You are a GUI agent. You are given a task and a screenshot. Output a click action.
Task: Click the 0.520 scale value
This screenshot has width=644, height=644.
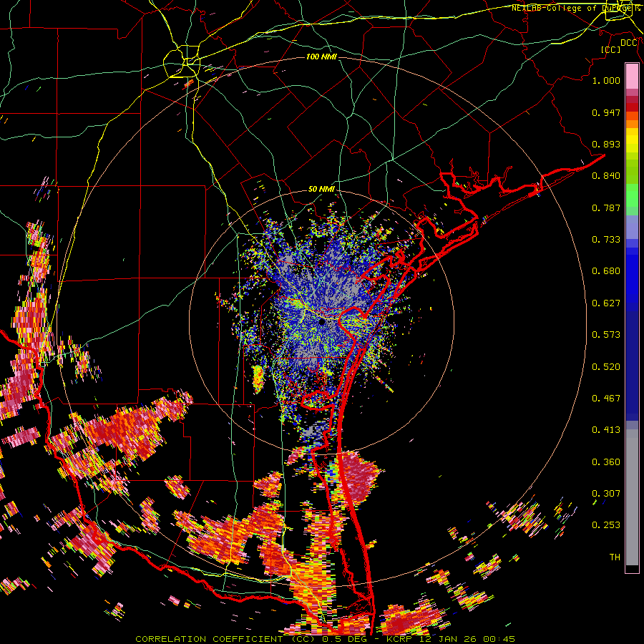(606, 367)
